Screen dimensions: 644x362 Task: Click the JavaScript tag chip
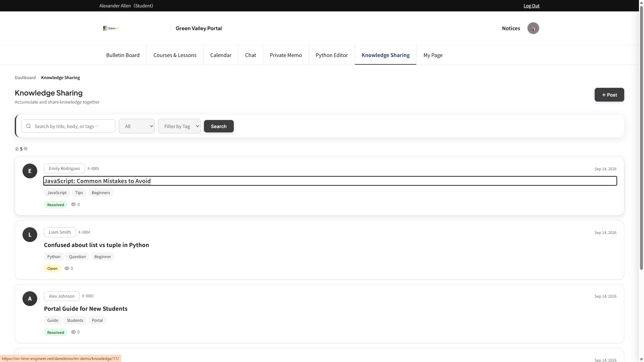click(57, 193)
